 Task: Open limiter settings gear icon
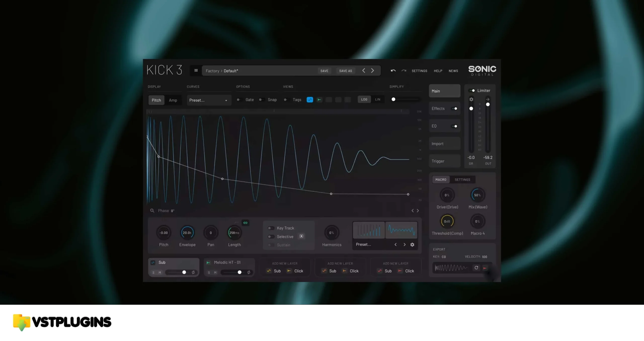tap(471, 99)
